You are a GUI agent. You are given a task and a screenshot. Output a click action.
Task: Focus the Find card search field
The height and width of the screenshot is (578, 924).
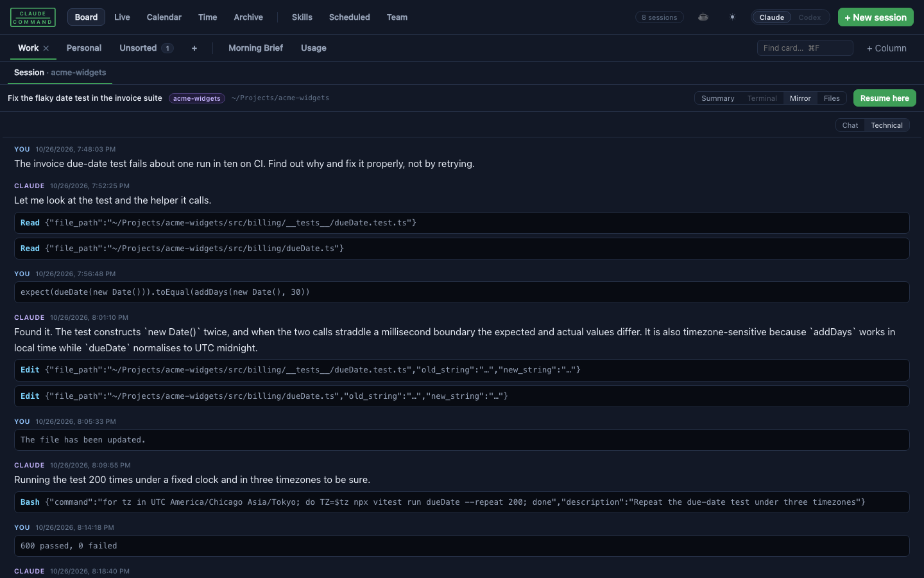pos(805,48)
